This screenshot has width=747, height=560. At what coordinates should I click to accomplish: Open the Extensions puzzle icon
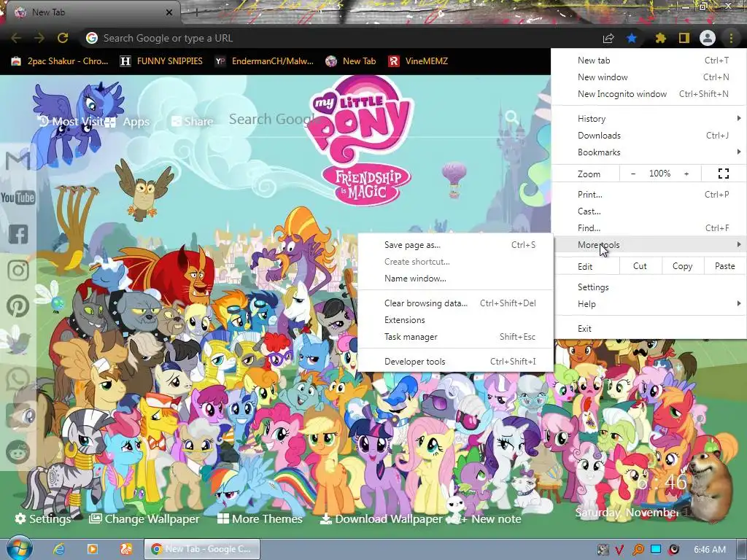[x=660, y=38]
